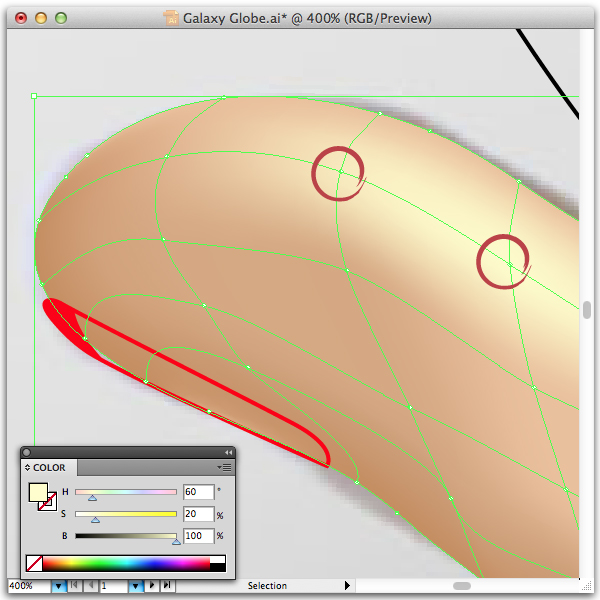This screenshot has height=600, width=600.
Task: Click the 400% zoom level field
Action: point(29,586)
